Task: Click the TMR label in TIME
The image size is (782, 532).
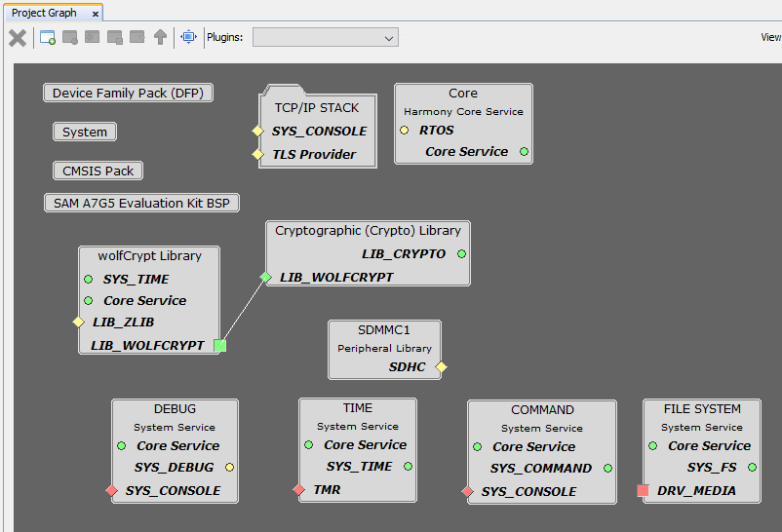Action: [x=328, y=490]
